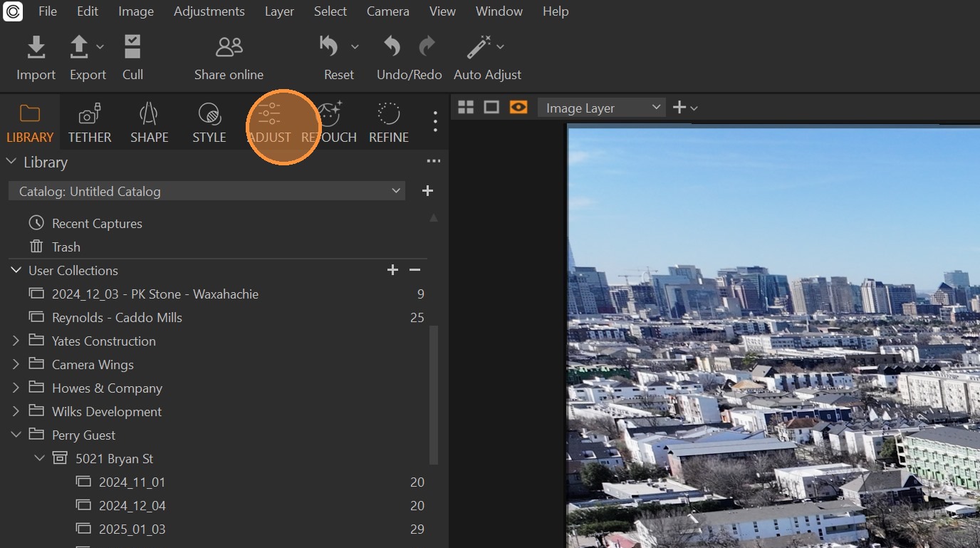Viewport: 980px width, 548px height.
Task: Open the Adjustments menu
Action: pos(209,11)
